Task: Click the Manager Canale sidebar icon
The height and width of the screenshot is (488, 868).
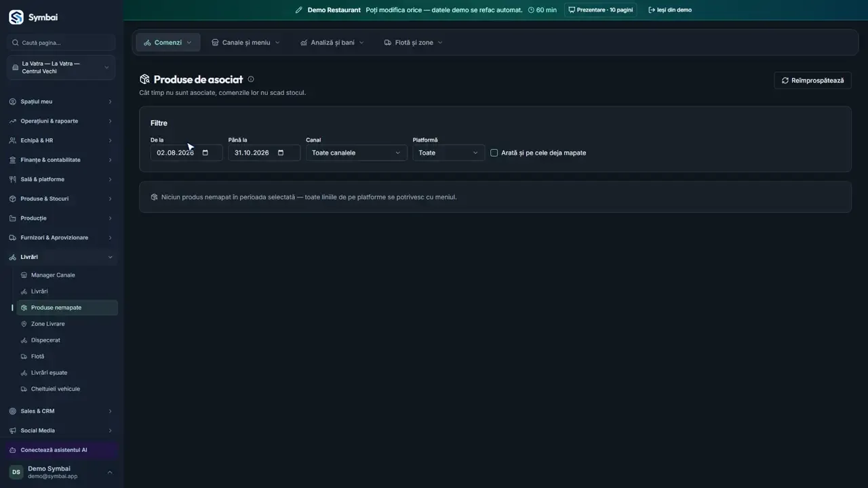Action: 24,275
